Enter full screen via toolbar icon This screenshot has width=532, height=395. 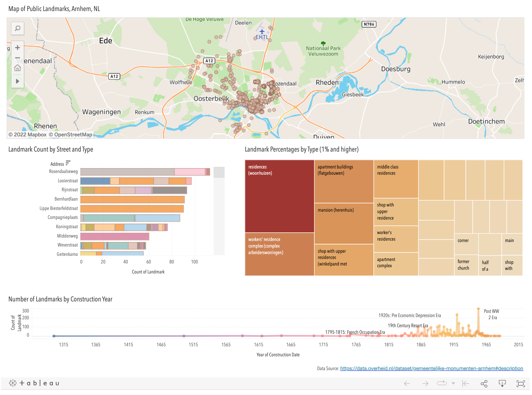click(x=521, y=383)
